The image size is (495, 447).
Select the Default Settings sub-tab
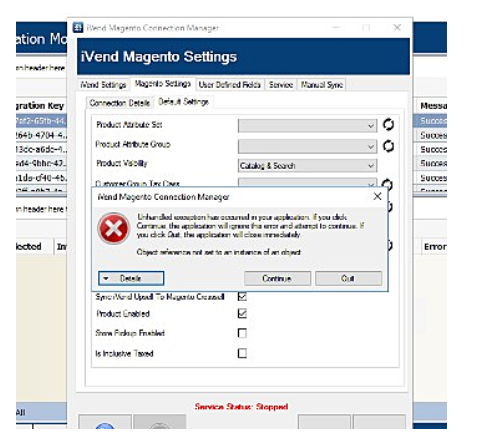pos(183,102)
